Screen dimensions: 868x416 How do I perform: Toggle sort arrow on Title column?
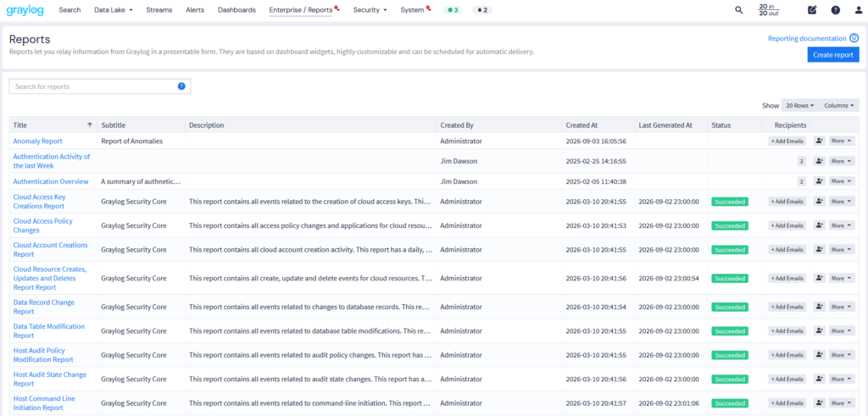(x=90, y=125)
